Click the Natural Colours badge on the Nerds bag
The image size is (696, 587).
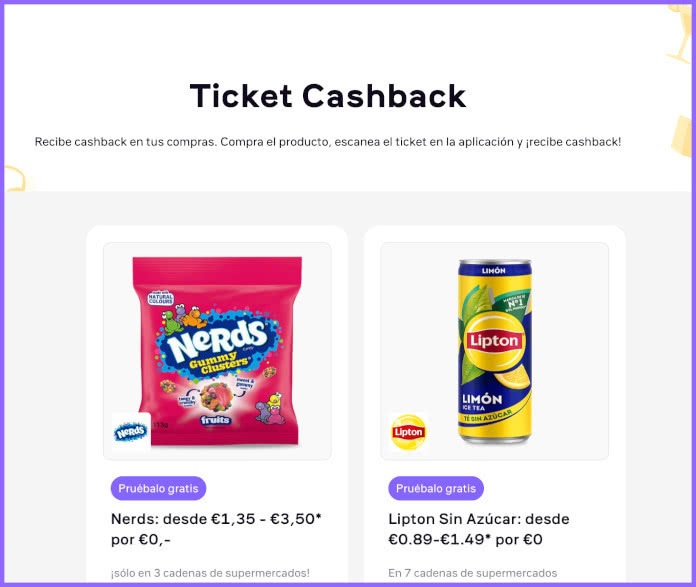coord(160,297)
